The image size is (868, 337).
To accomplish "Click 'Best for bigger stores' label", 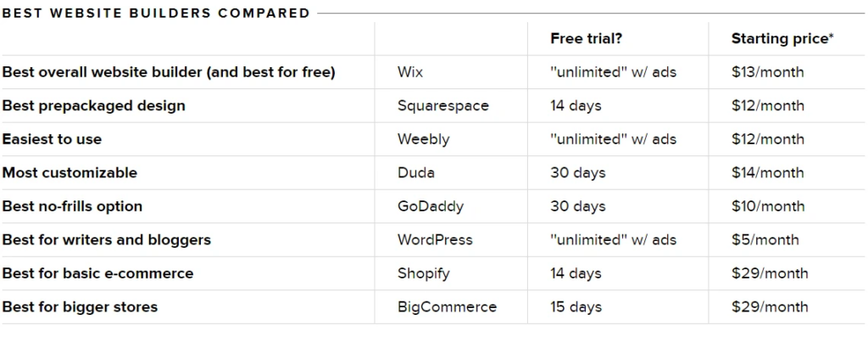I will (x=80, y=307).
